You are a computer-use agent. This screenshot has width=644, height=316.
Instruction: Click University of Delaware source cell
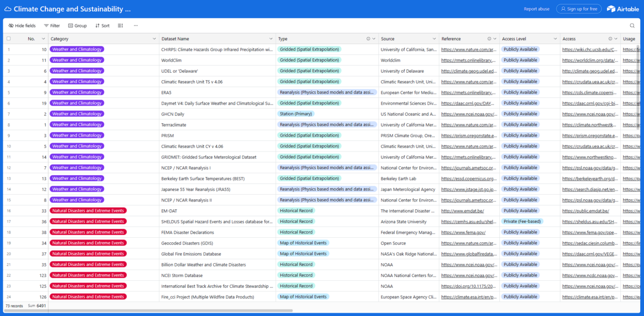[x=408, y=70]
